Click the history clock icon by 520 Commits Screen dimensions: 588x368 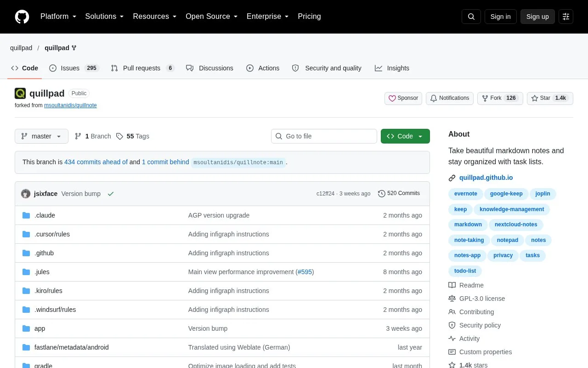381,194
